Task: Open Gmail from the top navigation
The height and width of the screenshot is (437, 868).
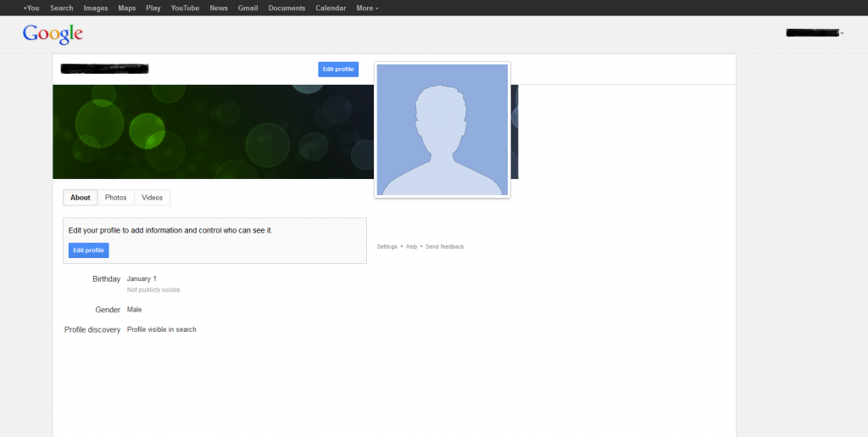Action: click(x=248, y=8)
